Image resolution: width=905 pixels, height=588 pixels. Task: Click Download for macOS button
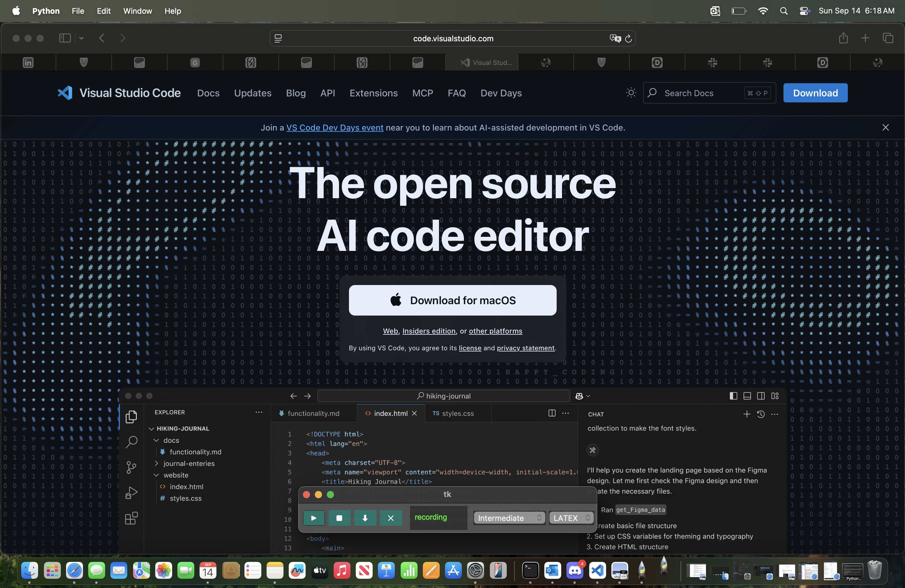(x=452, y=300)
